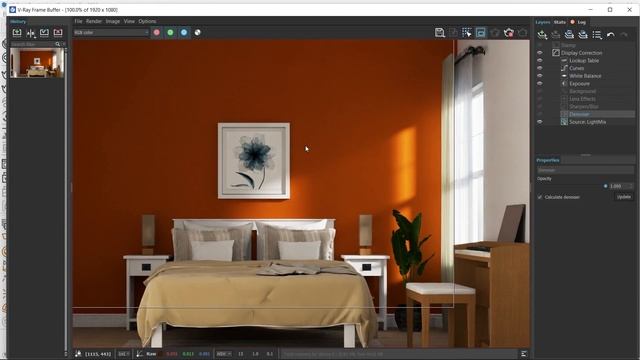Screen dimensions: 640x360
Task: Select Curves layer
Action: click(576, 68)
